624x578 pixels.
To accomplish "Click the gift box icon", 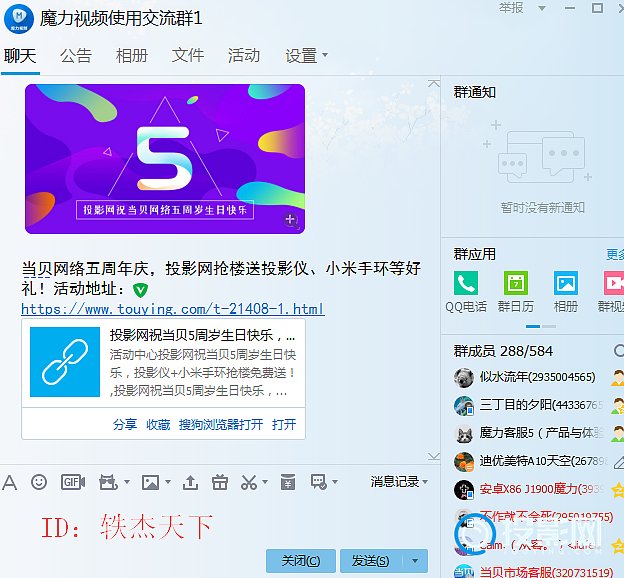I will 220,482.
